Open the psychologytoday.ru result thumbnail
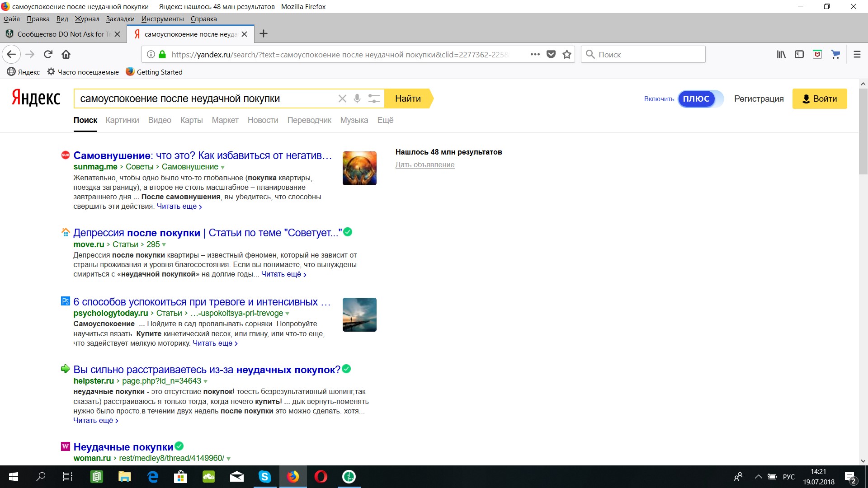Viewport: 868px width, 488px height. click(359, 314)
